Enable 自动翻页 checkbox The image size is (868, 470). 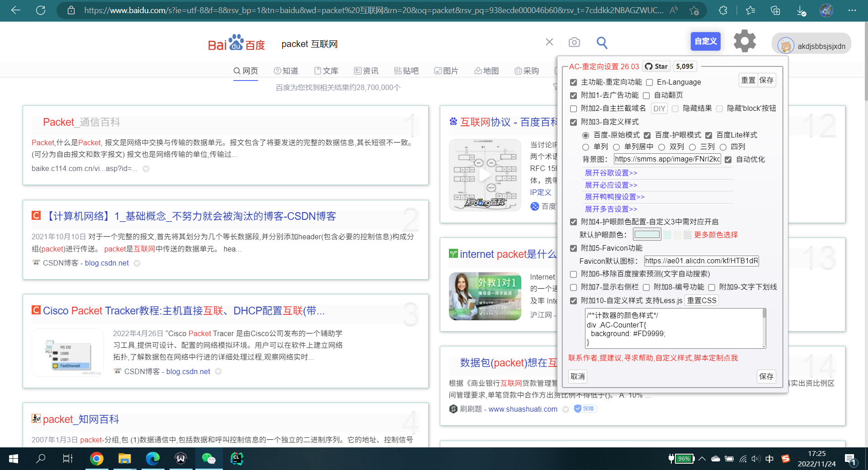[646, 95]
